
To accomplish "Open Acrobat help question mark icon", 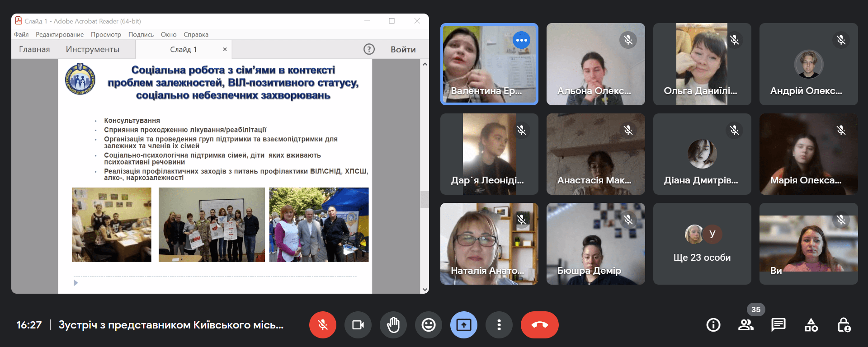I will [x=369, y=49].
